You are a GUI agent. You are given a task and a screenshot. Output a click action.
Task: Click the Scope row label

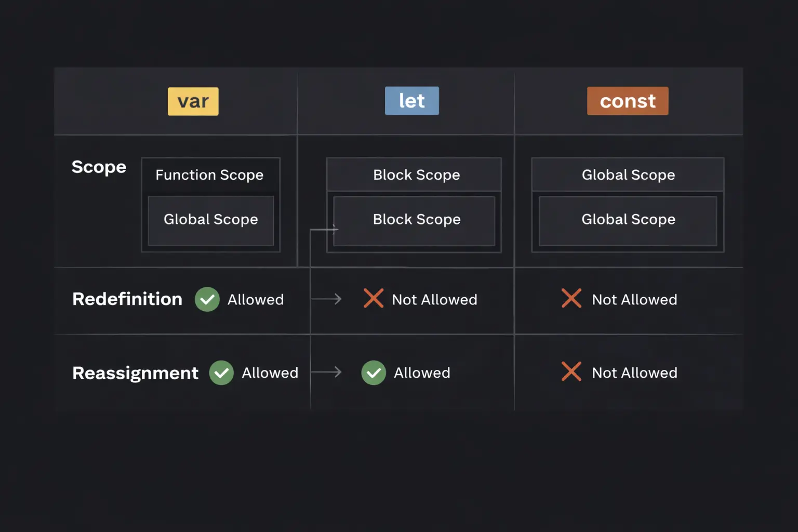pos(99,167)
